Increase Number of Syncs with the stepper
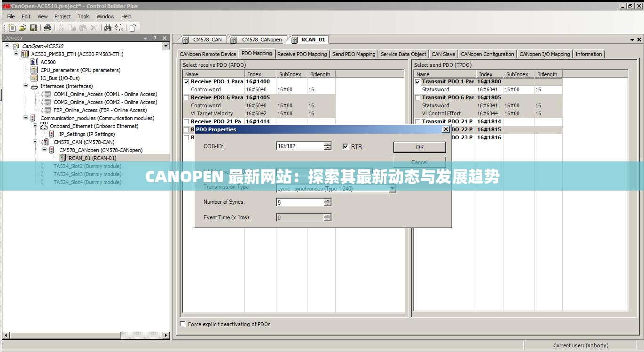 pos(328,201)
